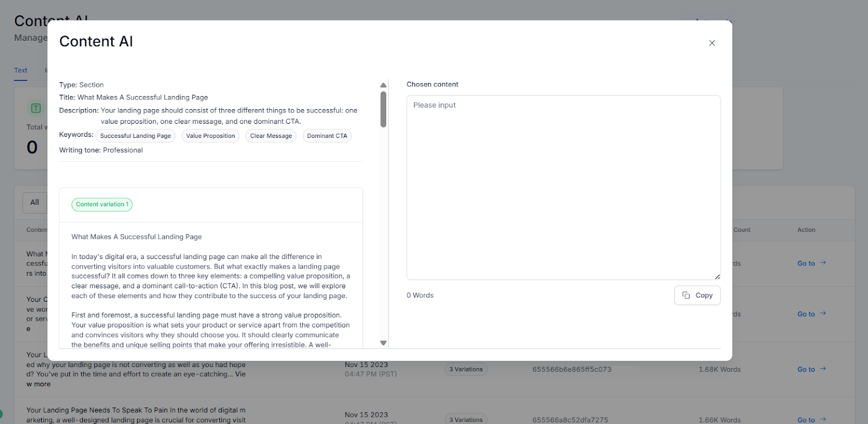Click the title 'What Makes A Successful Landing Page'
The image size is (868, 424).
pos(143,98)
